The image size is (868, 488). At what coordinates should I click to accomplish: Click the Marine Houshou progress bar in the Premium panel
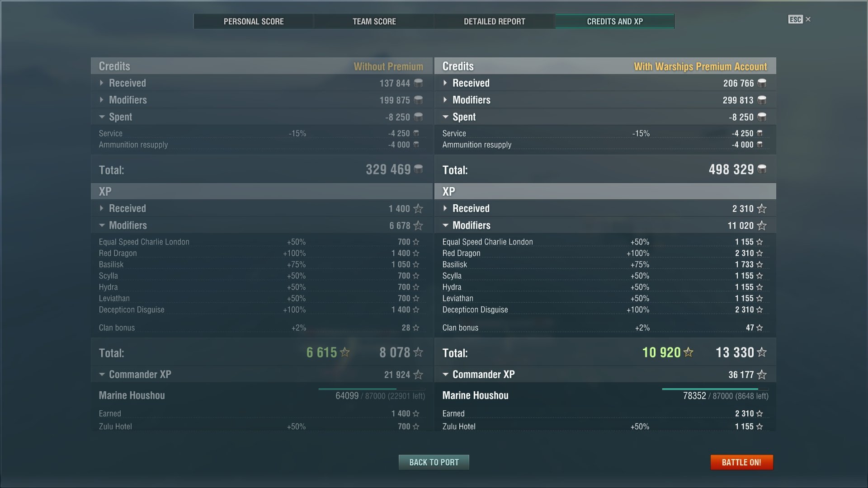[x=714, y=389]
